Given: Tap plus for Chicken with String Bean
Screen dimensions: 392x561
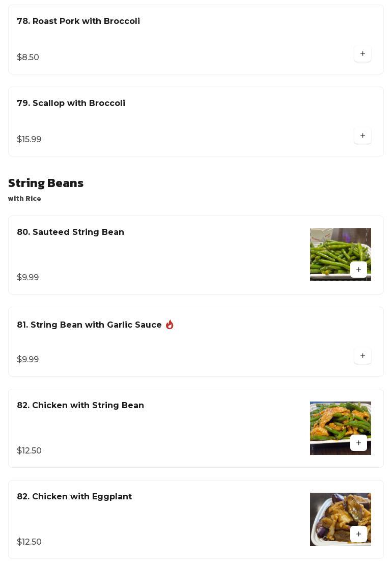Looking at the screenshot, I should coord(358,443).
